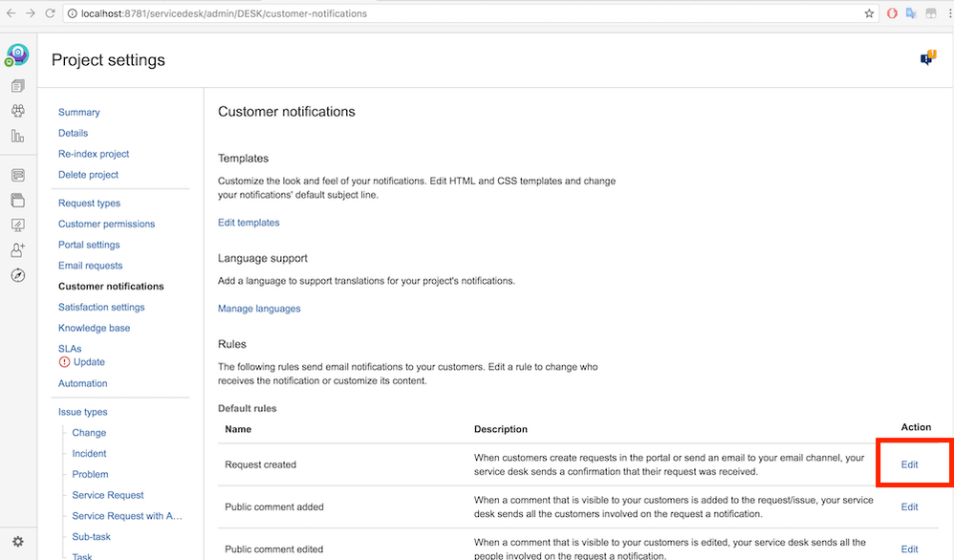954x560 pixels.
Task: Open the Customers people icon in sidebar
Action: (17, 111)
